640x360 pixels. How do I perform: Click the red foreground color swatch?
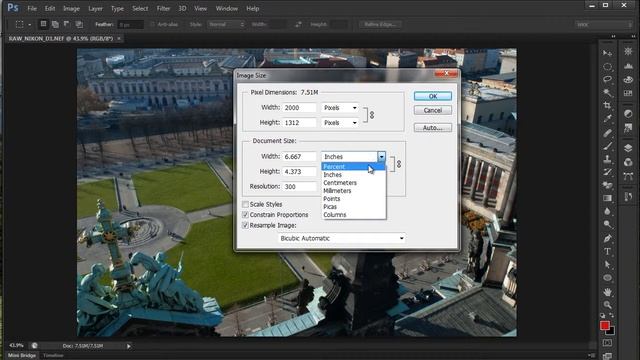tap(605, 325)
